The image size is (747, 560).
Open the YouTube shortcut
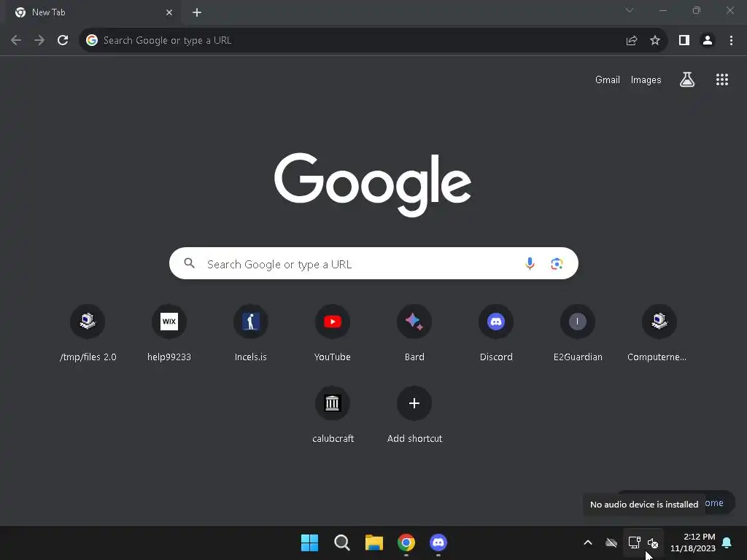point(333,334)
